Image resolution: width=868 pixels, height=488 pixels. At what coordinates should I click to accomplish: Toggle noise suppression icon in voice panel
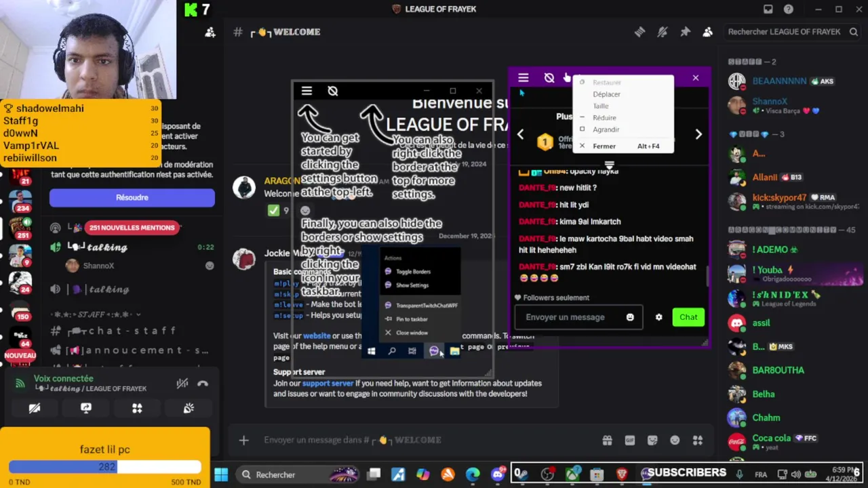tap(182, 384)
